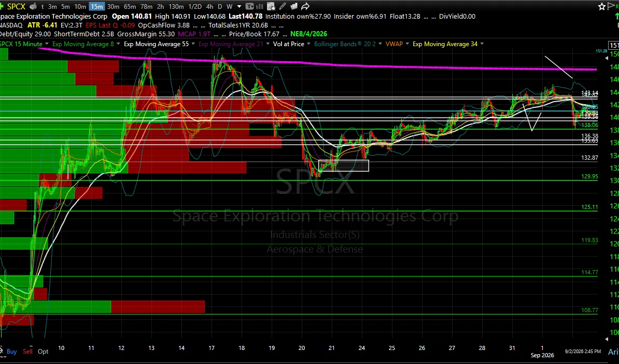Switch to the 30m timeframe
The width and height of the screenshot is (619, 364).
click(x=114, y=6)
